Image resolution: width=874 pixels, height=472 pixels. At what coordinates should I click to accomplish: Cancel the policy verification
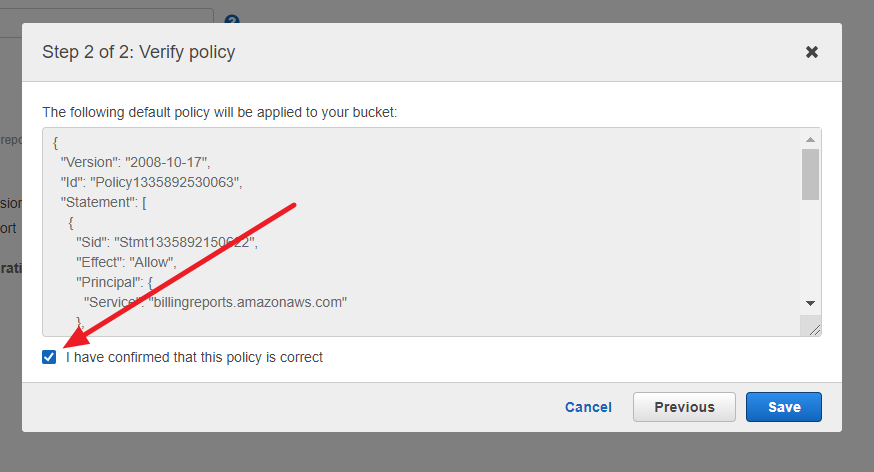pos(588,407)
